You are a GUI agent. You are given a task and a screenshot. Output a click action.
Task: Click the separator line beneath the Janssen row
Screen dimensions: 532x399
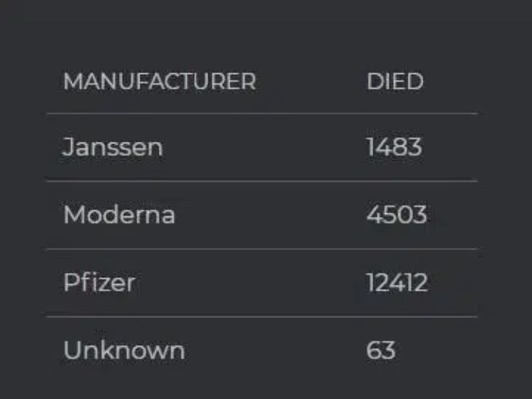point(262,181)
